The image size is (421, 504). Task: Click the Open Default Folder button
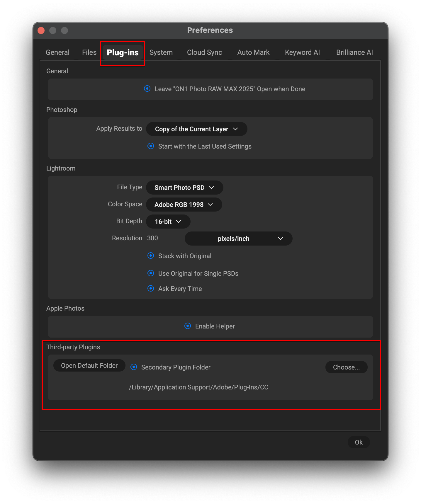89,366
